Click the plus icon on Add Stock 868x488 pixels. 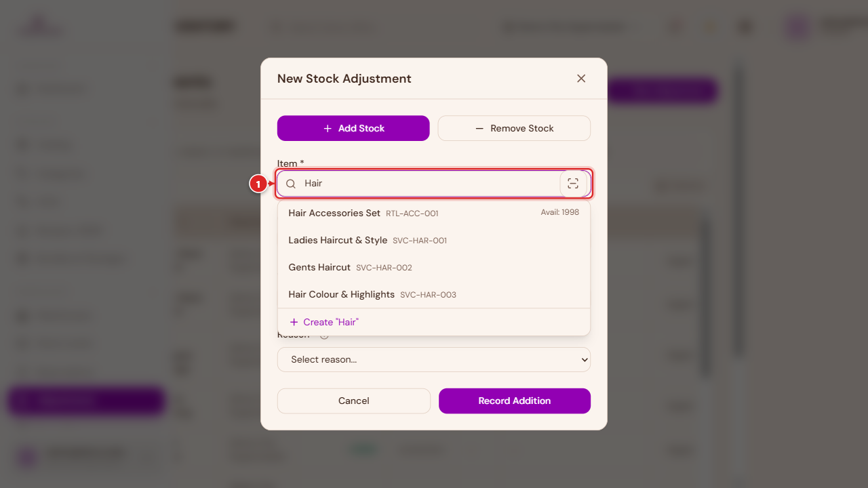(328, 128)
